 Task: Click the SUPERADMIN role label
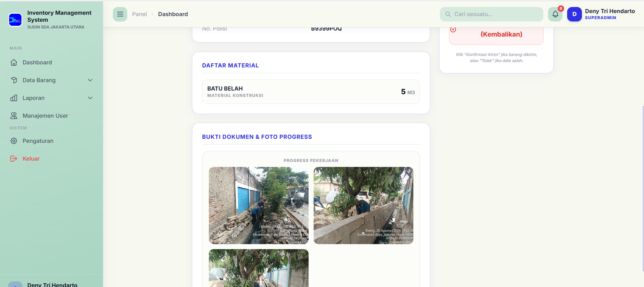pyautogui.click(x=601, y=18)
